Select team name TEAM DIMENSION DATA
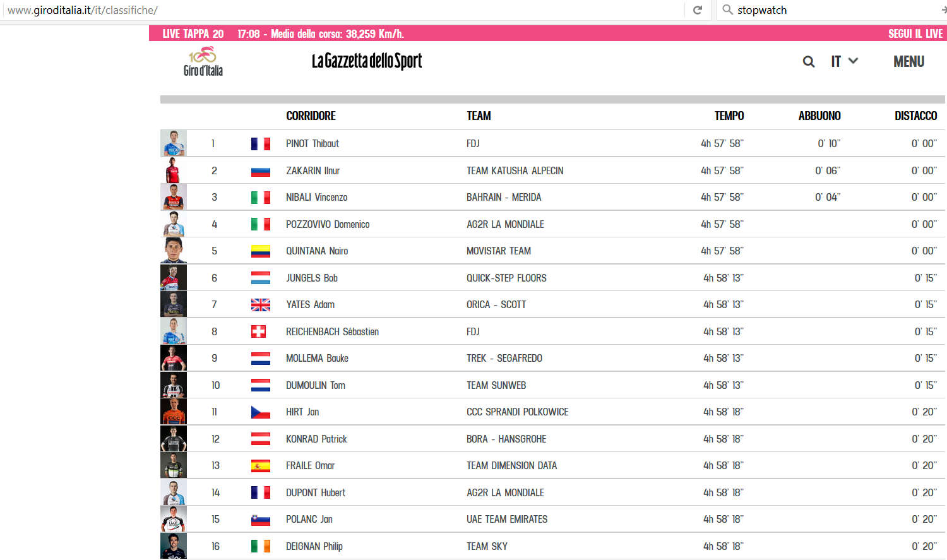 click(512, 466)
